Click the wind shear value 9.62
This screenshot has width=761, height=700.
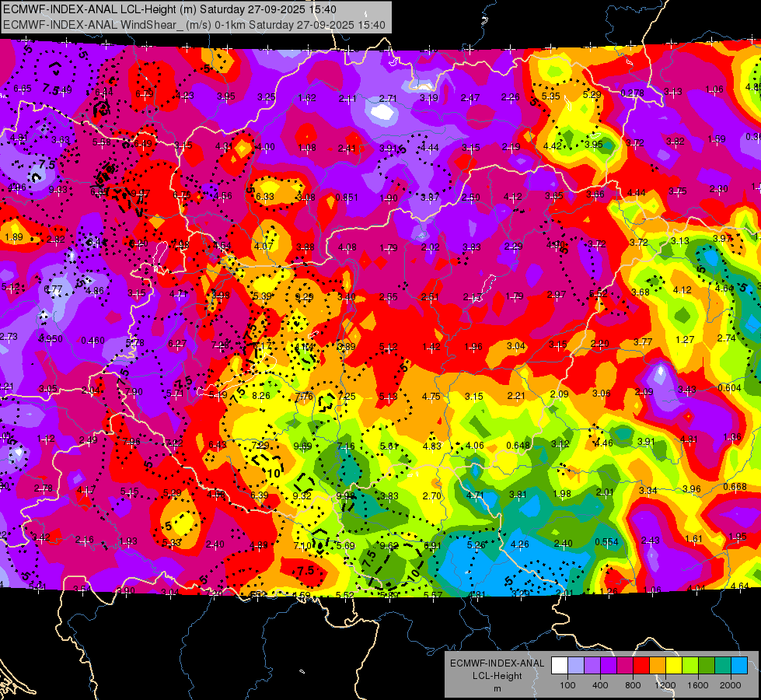[389, 545]
